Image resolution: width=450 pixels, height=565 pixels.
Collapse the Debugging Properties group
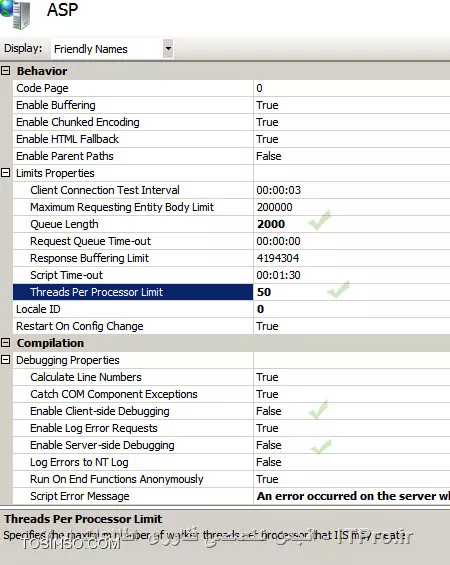tap(5, 360)
